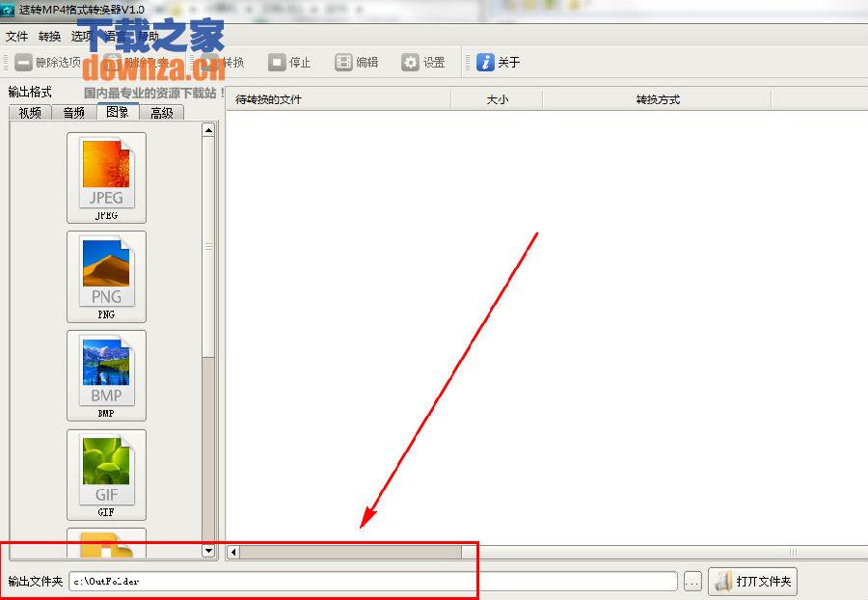Open the 关于 about info icon

[x=499, y=63]
